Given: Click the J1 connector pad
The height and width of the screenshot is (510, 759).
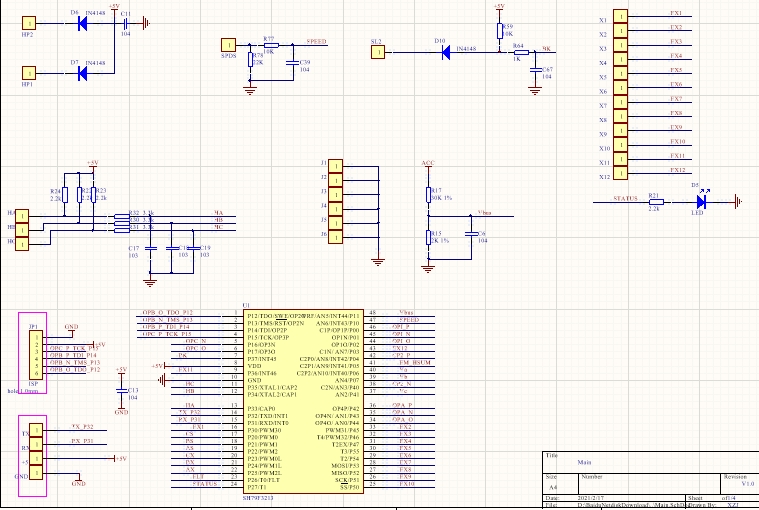Looking at the screenshot, I should tap(335, 166).
